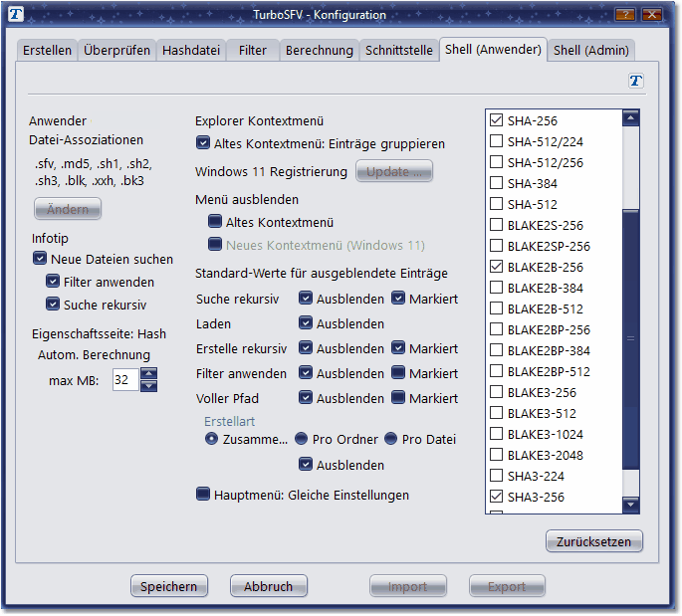The image size is (682, 616).
Task: Disable Neue Dateien suchen
Action: (x=40, y=258)
